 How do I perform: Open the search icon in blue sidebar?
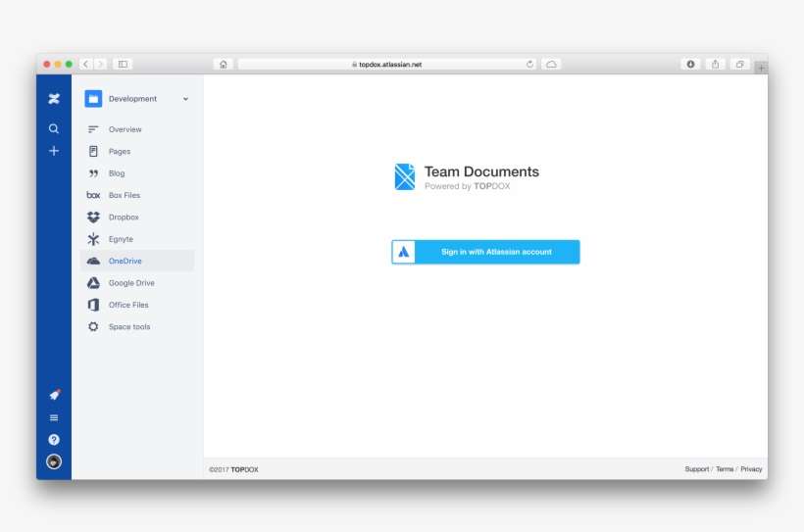(x=53, y=128)
